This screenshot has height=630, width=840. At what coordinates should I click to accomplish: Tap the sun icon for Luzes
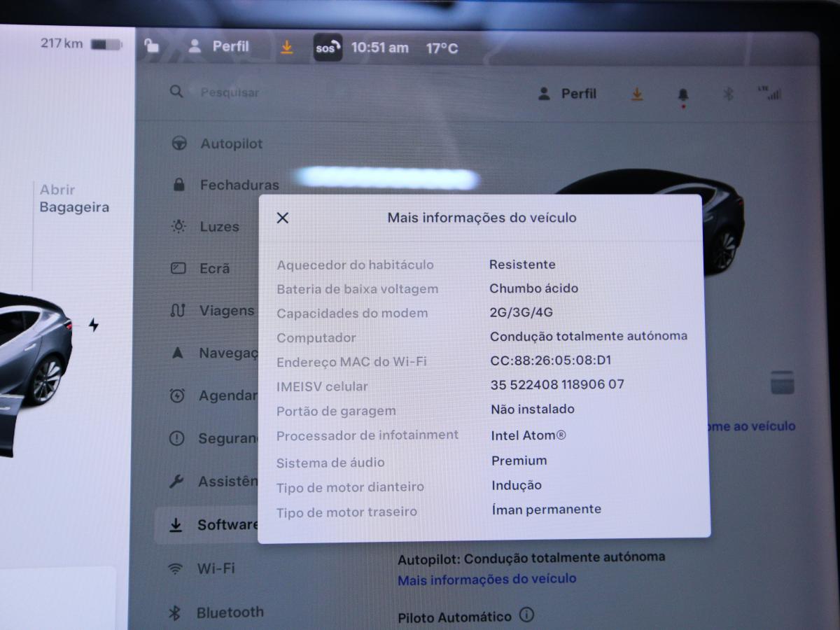pyautogui.click(x=178, y=226)
